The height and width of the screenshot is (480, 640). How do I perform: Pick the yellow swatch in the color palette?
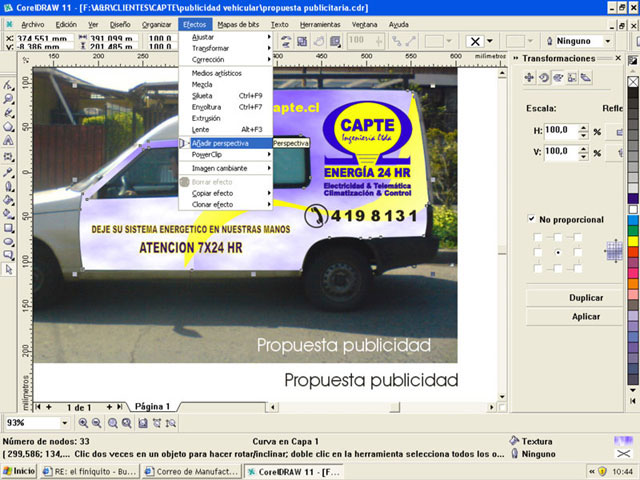click(x=633, y=241)
